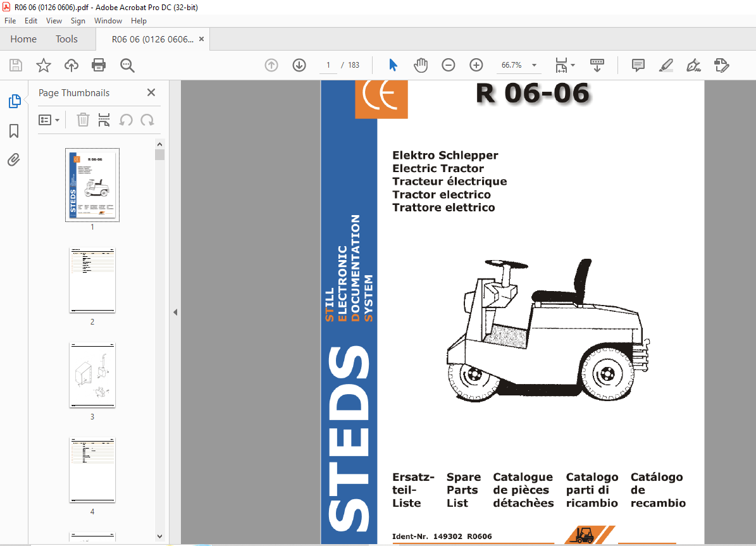
Task: Open the Window menu
Action: pos(108,20)
